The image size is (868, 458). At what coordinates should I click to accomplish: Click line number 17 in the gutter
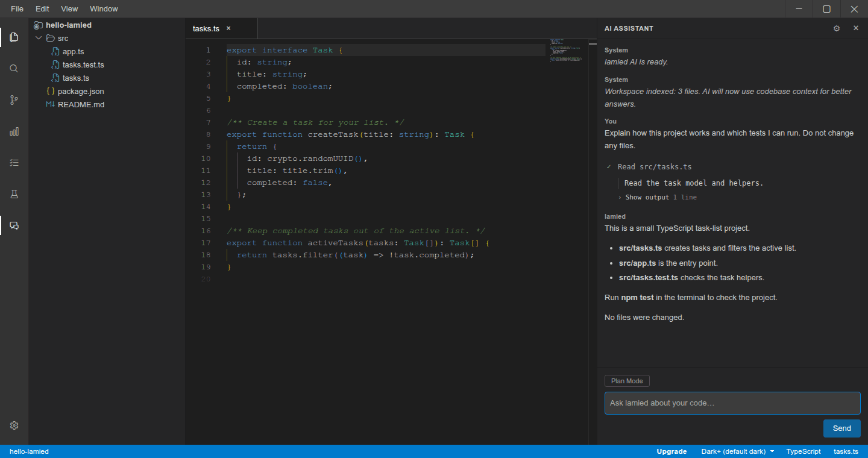pyautogui.click(x=206, y=243)
